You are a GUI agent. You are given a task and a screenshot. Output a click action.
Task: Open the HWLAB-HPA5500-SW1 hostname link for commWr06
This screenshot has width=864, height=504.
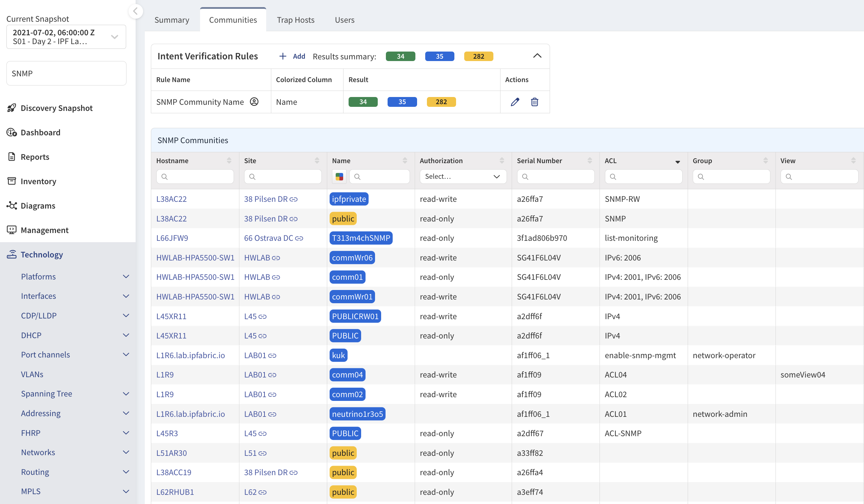click(195, 257)
